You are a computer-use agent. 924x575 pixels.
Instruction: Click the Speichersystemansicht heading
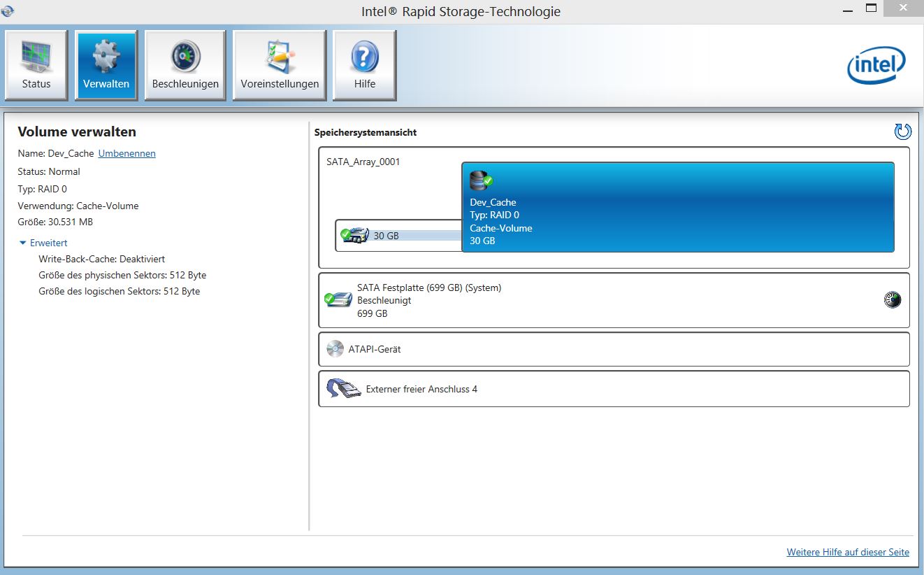click(366, 132)
